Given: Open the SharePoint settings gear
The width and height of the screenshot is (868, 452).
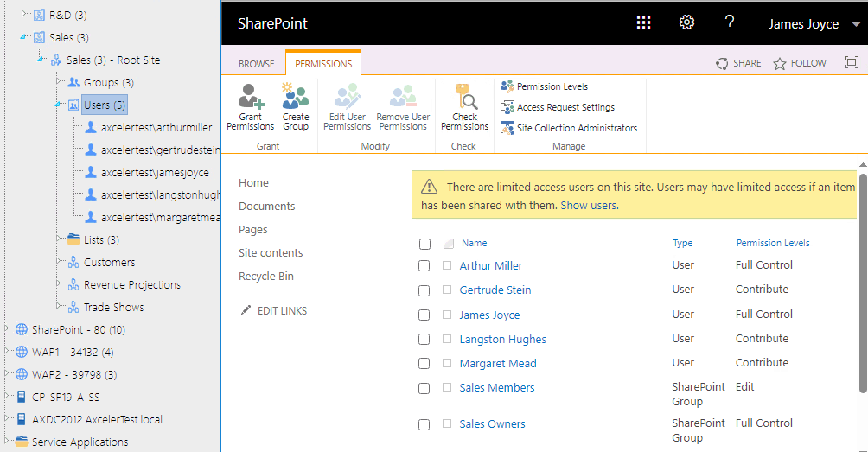Looking at the screenshot, I should 686,23.
